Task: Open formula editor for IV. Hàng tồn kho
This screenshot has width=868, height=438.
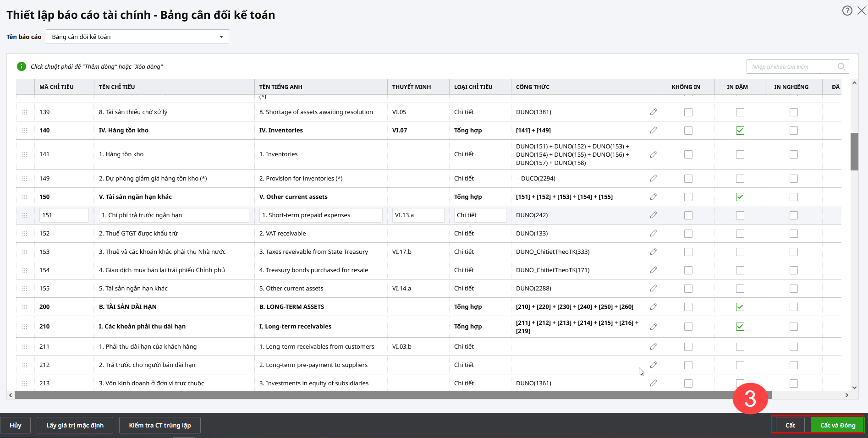Action: tap(653, 130)
